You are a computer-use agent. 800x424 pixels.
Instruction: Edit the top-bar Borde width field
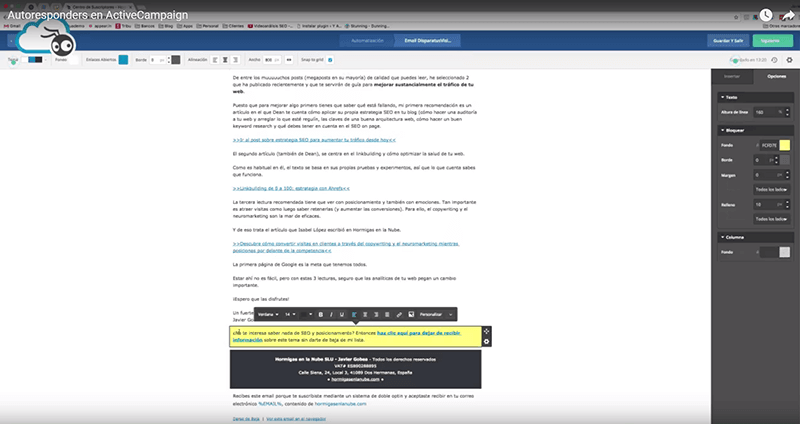tap(158, 60)
